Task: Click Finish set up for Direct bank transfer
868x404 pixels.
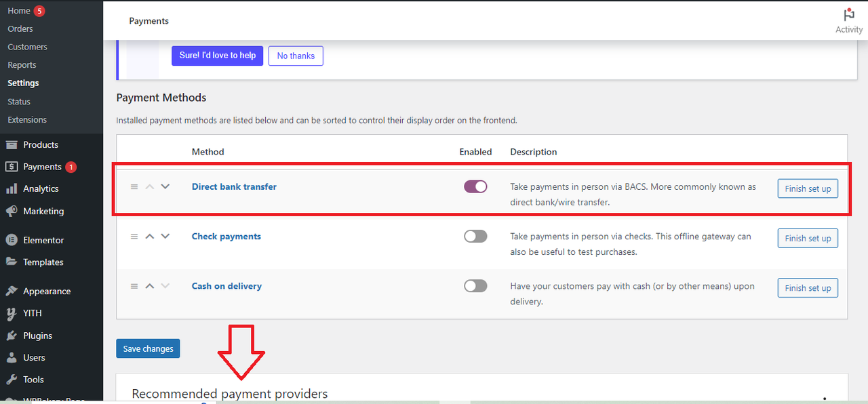Action: [808, 188]
